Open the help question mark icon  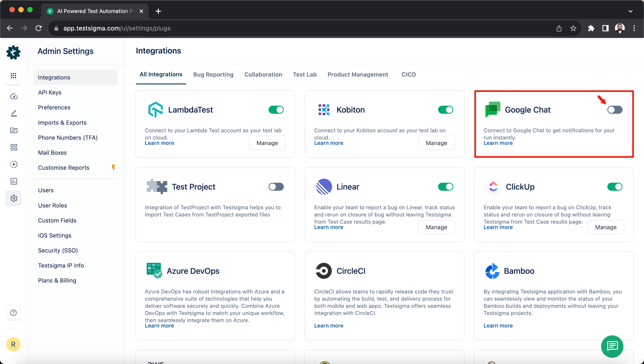tap(13, 313)
